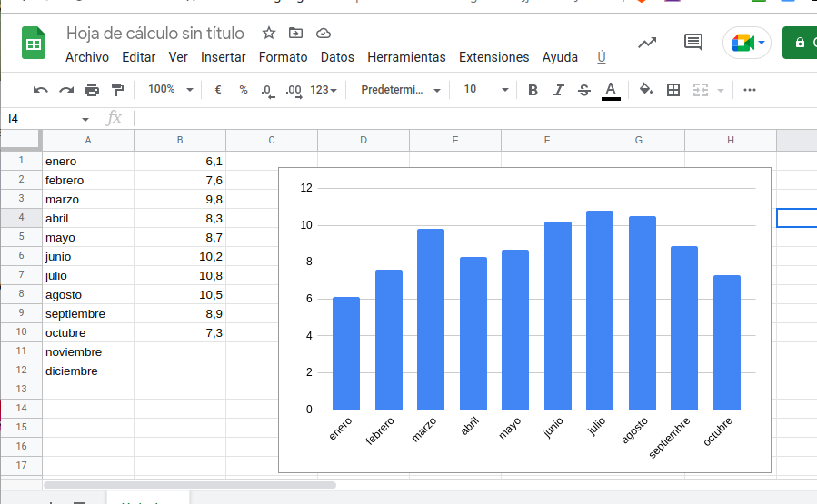Screen dimensions: 817x504
Task: Star this spreadsheet
Action: point(268,34)
